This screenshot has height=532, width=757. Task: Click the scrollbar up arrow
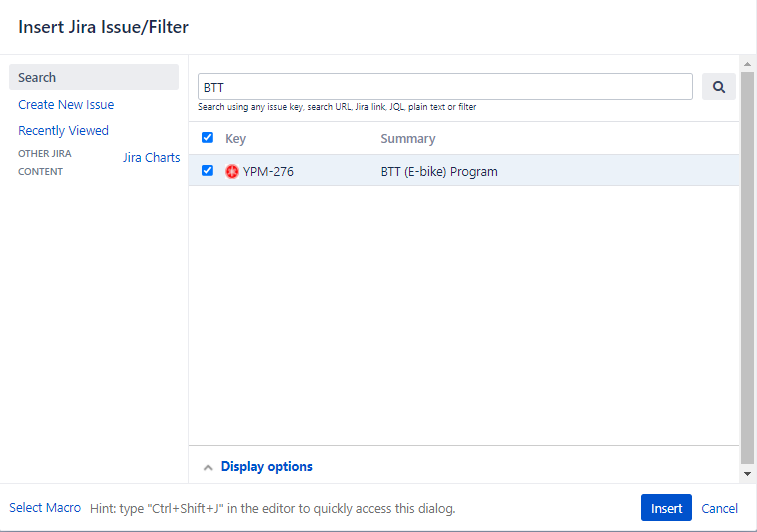[x=747, y=64]
